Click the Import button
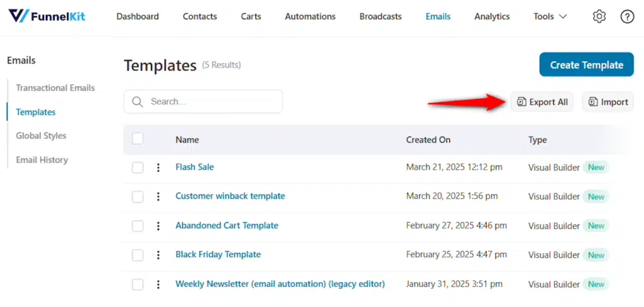This screenshot has width=644, height=307. click(608, 102)
